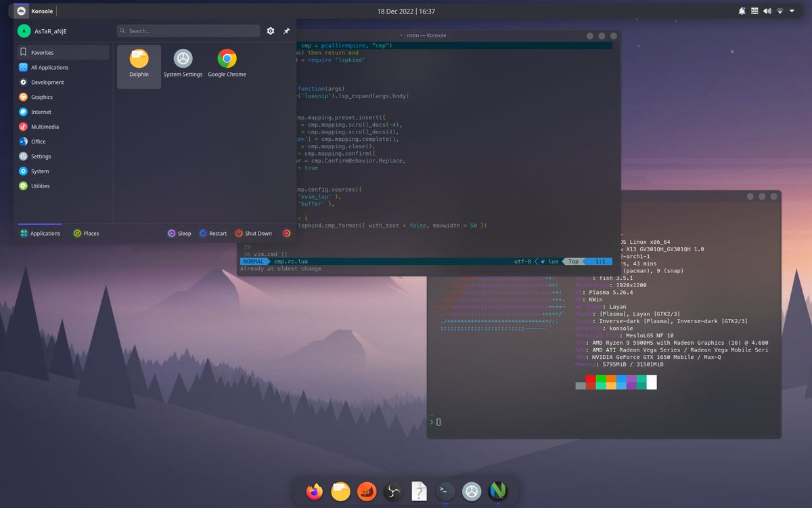Select the Internet category icon
The image size is (812, 508).
24,112
